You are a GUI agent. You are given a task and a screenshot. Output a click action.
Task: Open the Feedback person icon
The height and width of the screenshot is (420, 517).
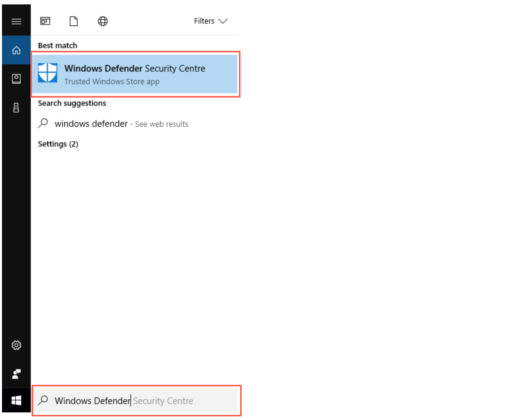[x=16, y=374]
